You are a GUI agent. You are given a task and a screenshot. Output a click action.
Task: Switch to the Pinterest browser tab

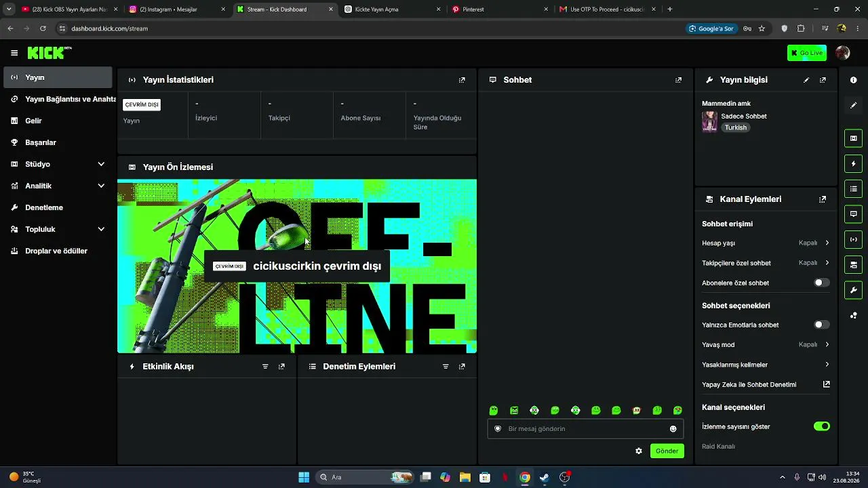click(x=500, y=9)
